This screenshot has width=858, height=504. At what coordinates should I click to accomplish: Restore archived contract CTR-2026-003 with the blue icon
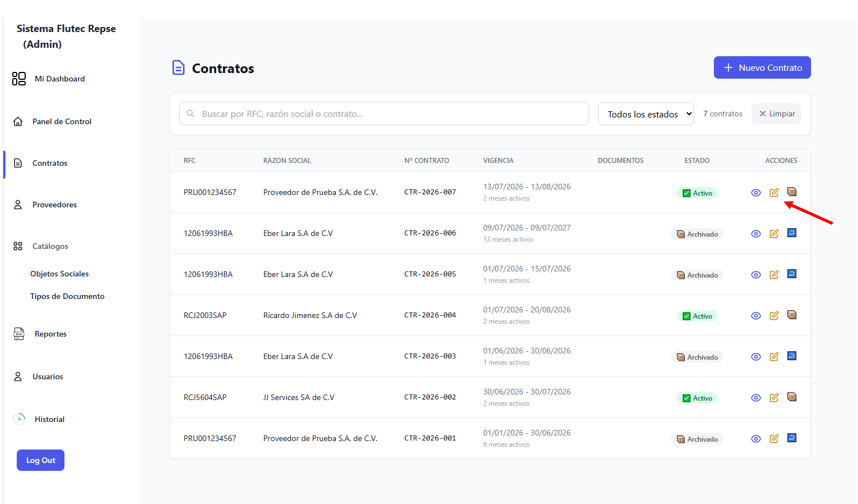[792, 356]
